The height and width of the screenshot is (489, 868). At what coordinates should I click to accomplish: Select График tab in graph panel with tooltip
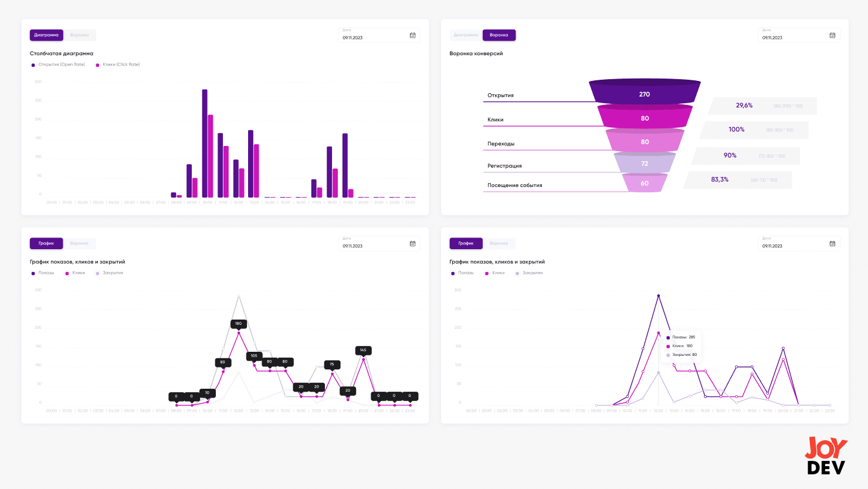466,243
